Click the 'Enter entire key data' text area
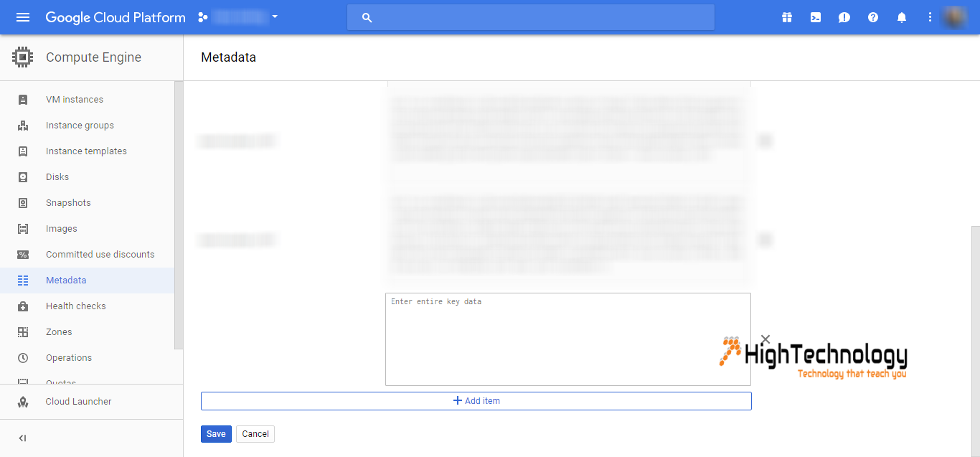This screenshot has width=980, height=457. point(568,339)
